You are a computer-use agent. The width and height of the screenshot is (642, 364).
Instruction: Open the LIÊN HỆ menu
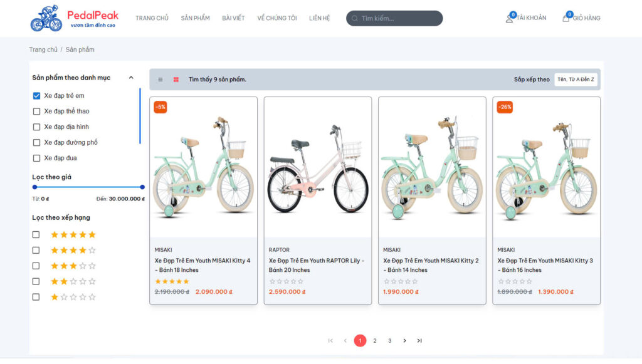[319, 18]
